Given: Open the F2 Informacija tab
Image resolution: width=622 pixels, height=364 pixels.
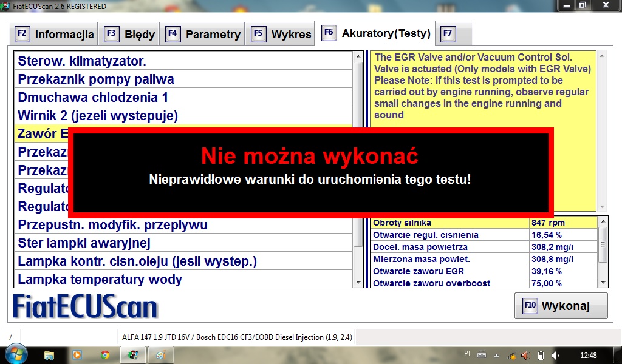Looking at the screenshot, I should tap(53, 35).
